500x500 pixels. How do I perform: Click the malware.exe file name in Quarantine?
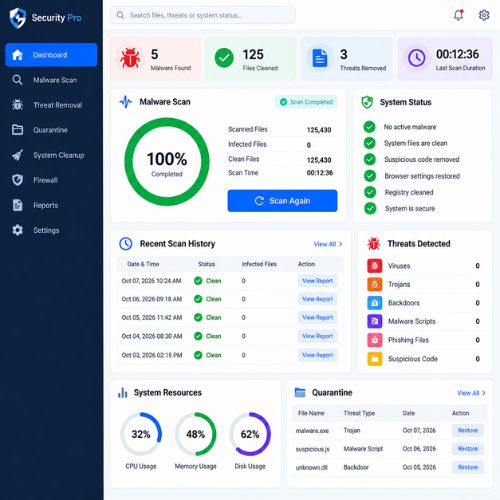[x=312, y=431]
